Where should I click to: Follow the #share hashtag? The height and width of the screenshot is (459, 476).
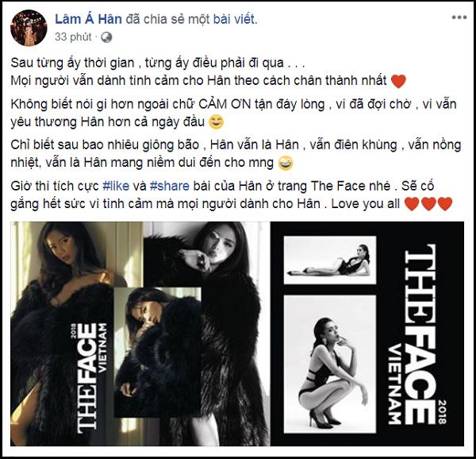[x=170, y=186]
